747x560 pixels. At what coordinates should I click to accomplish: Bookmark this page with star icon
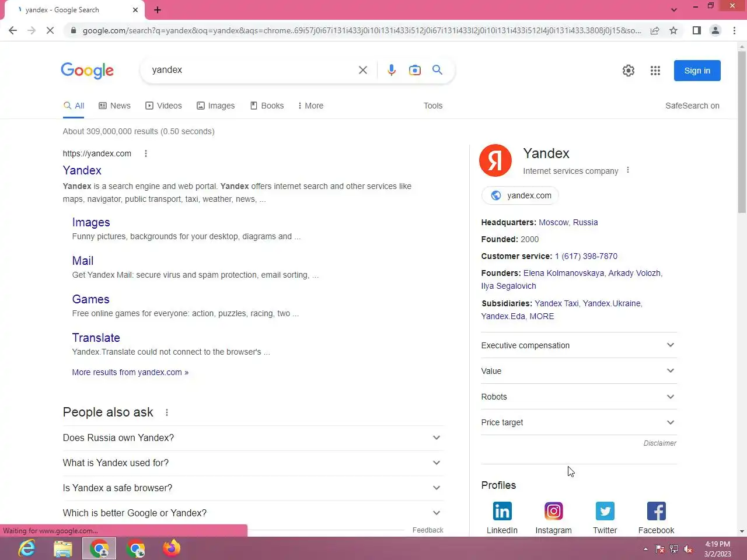[673, 30]
